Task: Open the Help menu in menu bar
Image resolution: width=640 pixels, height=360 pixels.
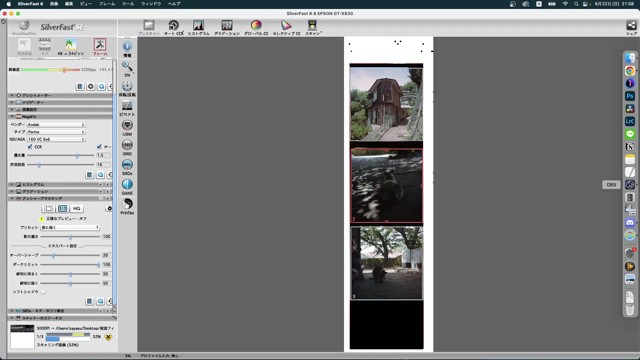Action: (174, 4)
